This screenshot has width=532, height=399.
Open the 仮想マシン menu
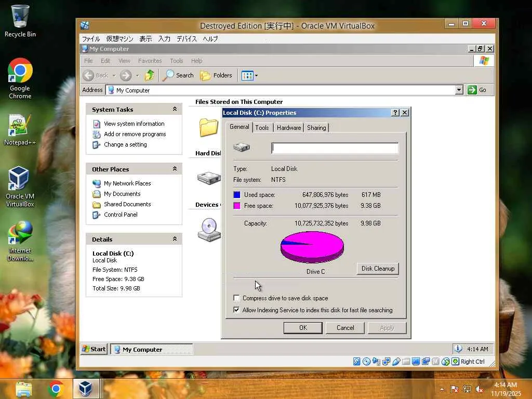click(119, 38)
